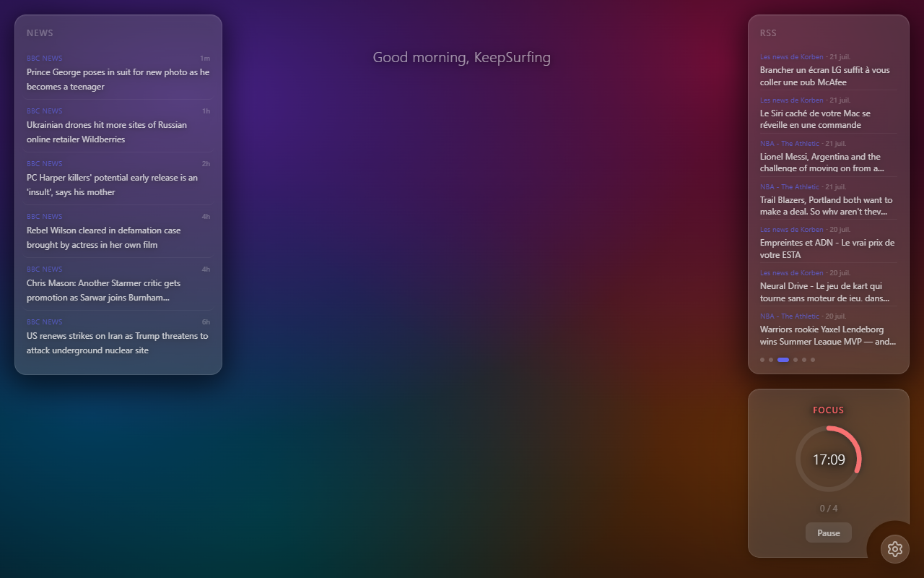Open the settings gear icon
Screen dimensions: 924x578
[x=895, y=549]
